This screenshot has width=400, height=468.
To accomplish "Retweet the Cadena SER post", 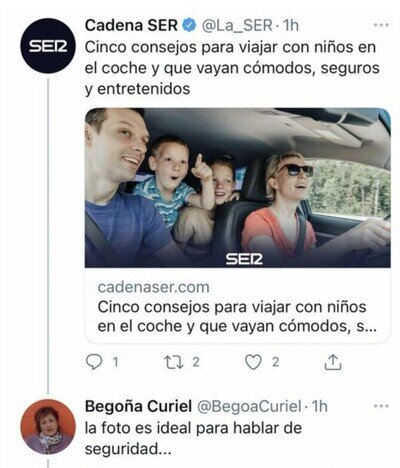I will click(174, 362).
